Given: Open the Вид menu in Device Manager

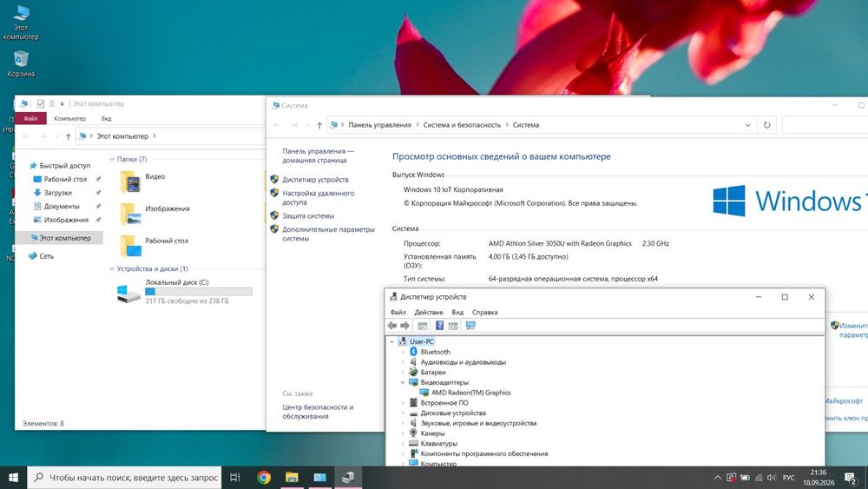Looking at the screenshot, I should 457,313.
